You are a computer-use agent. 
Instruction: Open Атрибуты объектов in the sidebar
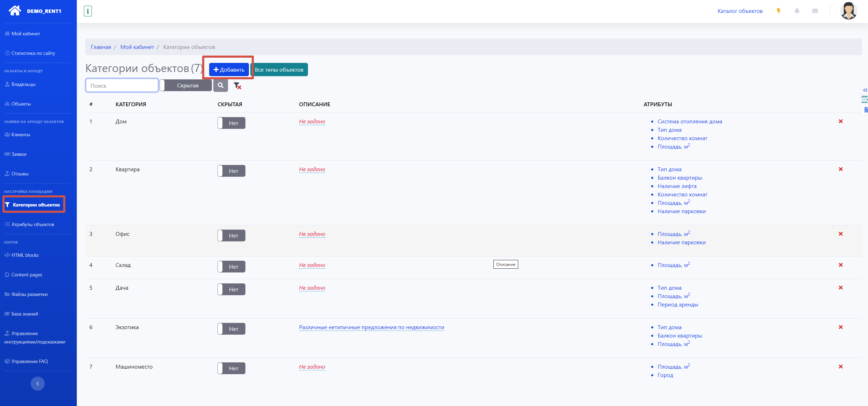coord(33,224)
